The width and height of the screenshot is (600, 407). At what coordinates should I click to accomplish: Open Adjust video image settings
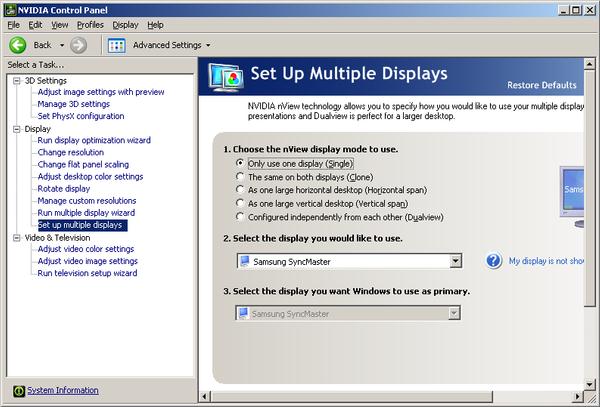88,261
